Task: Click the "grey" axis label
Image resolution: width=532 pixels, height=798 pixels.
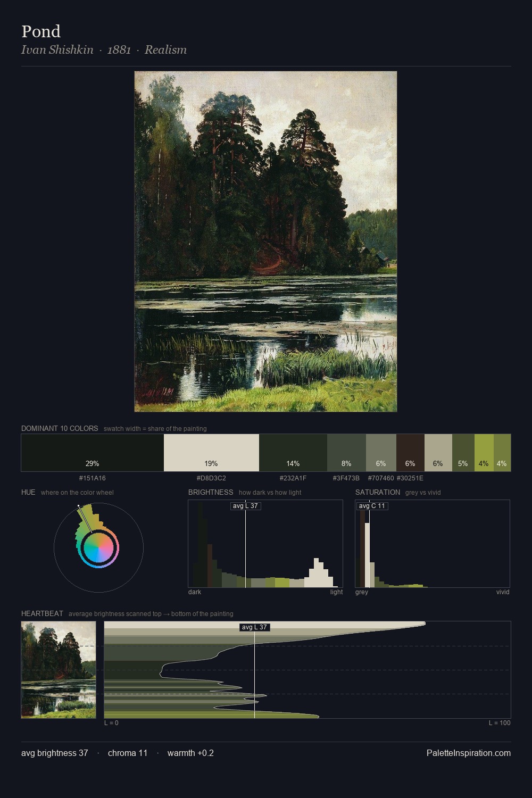Action: (362, 592)
